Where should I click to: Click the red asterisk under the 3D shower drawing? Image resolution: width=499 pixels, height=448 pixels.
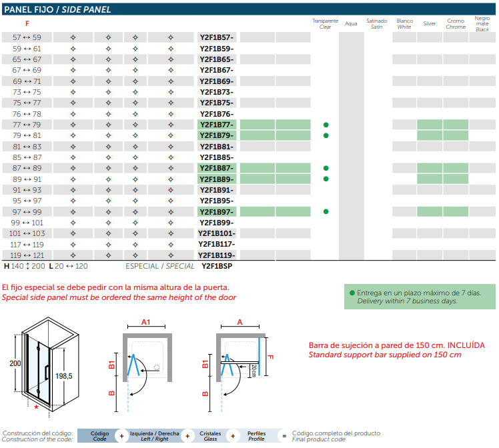click(x=36, y=405)
